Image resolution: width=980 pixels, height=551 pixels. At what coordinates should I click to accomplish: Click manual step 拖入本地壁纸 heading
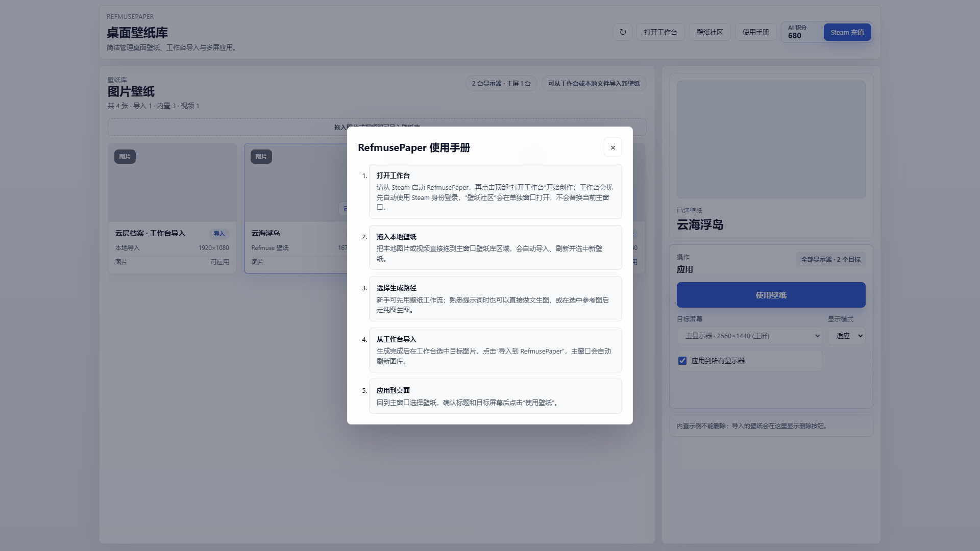397,237
